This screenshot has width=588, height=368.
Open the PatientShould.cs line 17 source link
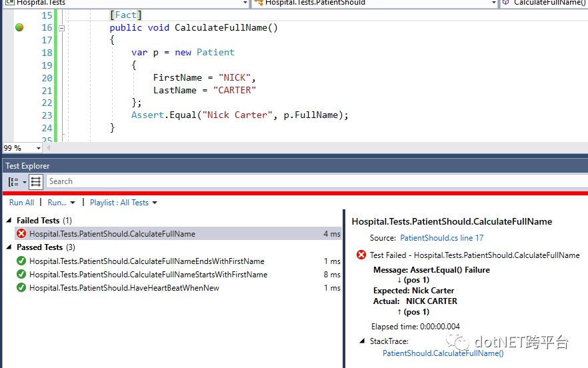point(442,238)
